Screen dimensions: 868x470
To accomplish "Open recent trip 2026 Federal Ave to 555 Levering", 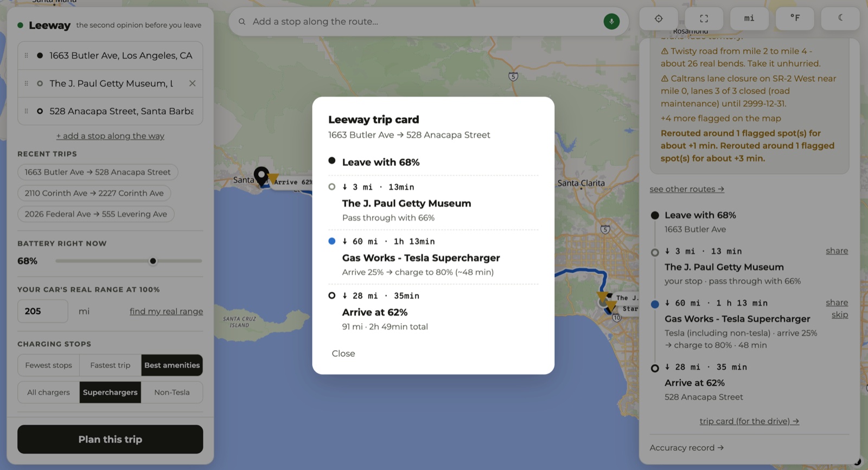I will pyautogui.click(x=95, y=214).
